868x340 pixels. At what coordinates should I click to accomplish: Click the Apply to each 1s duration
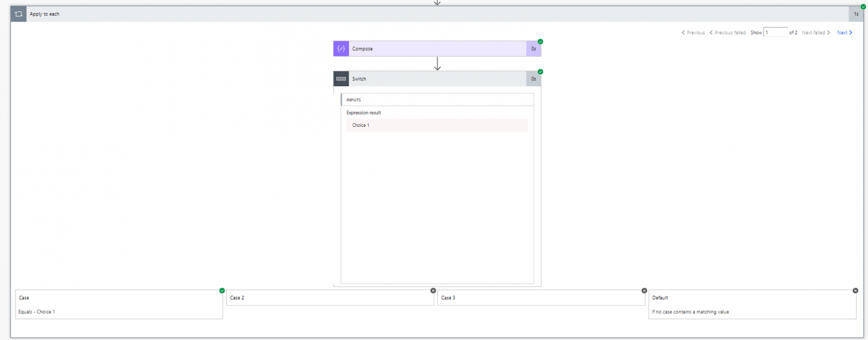[x=856, y=14]
